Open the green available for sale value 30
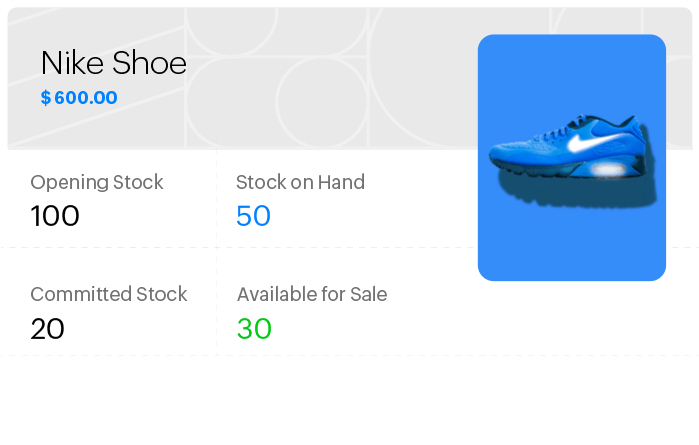 (x=254, y=328)
